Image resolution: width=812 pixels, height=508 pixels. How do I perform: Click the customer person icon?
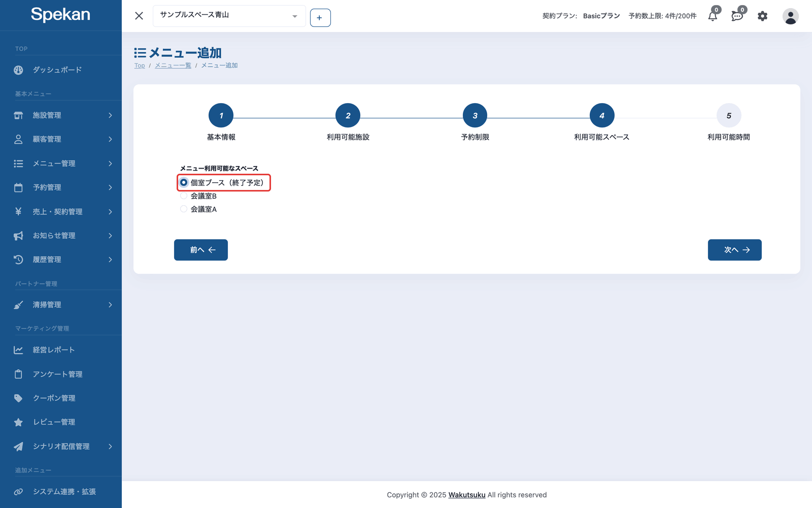(18, 139)
